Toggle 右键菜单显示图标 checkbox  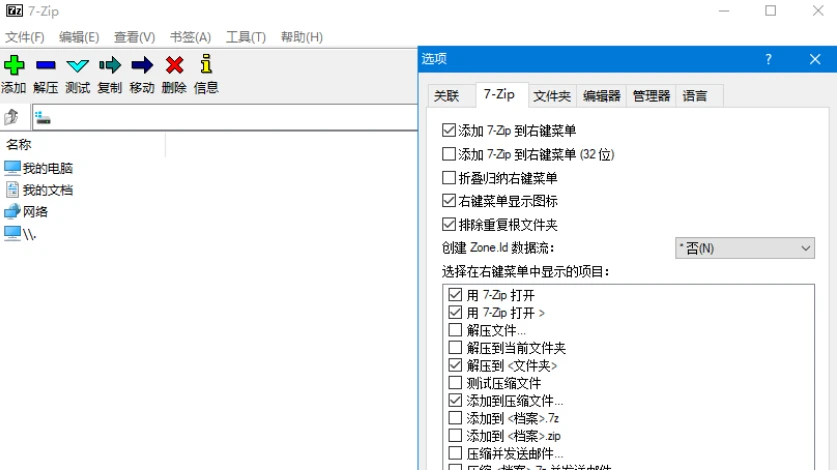click(x=449, y=201)
